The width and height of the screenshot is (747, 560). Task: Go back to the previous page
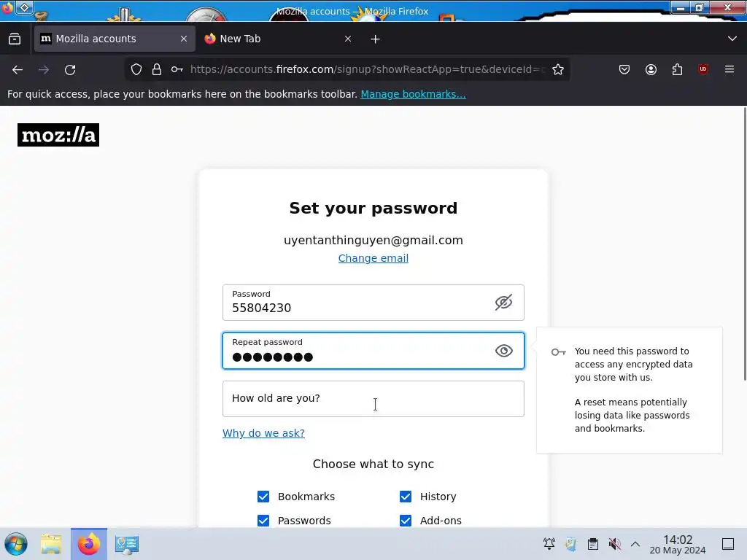click(18, 70)
